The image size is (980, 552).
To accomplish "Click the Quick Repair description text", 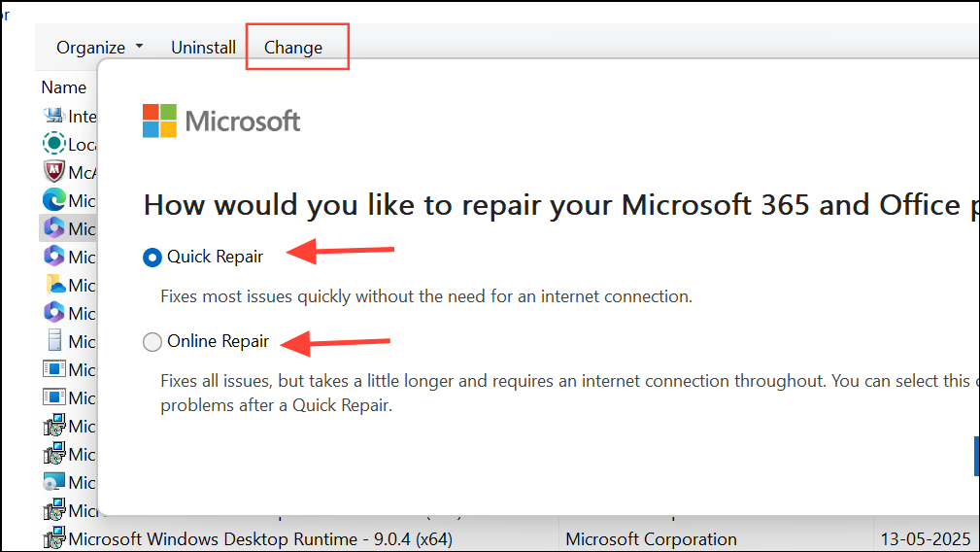I will coord(426,296).
